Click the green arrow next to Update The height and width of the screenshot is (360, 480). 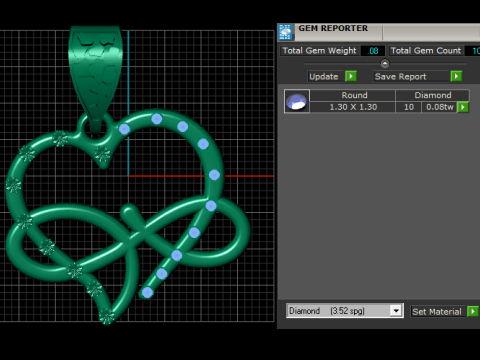point(351,76)
